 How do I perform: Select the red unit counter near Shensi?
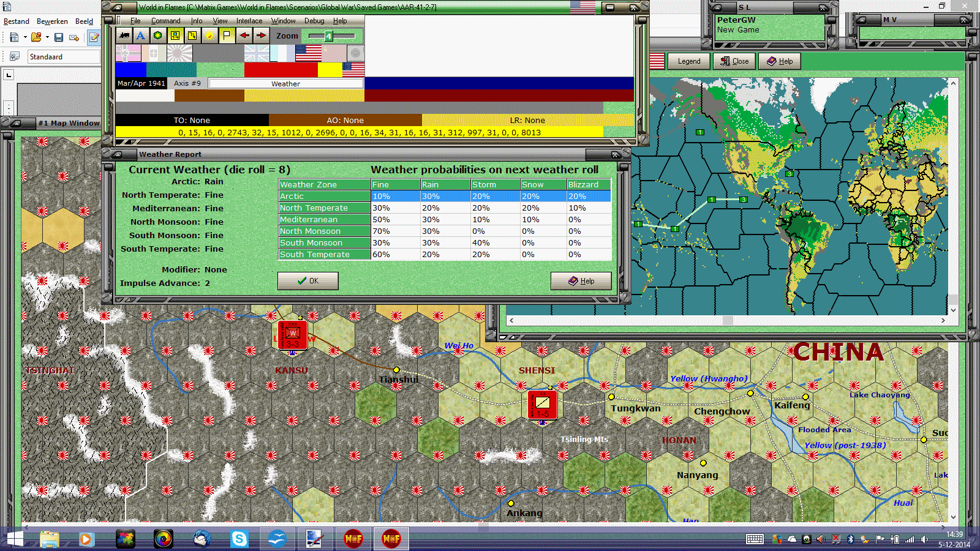[542, 405]
